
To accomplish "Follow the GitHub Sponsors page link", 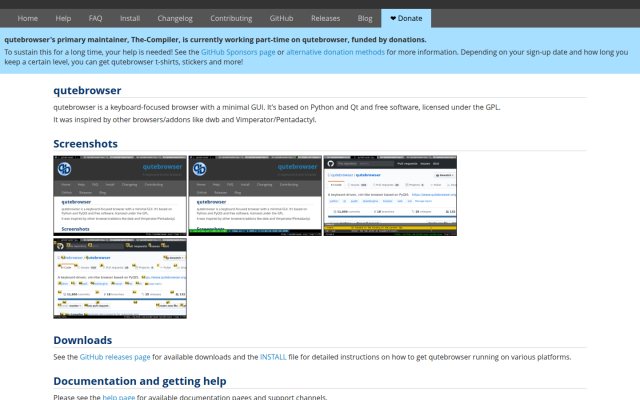I will pos(238,52).
